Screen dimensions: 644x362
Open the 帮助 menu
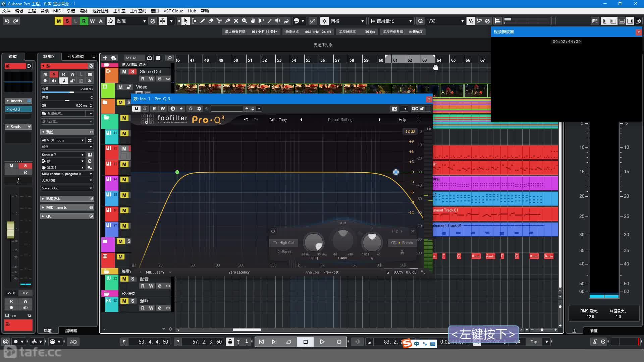(x=205, y=11)
